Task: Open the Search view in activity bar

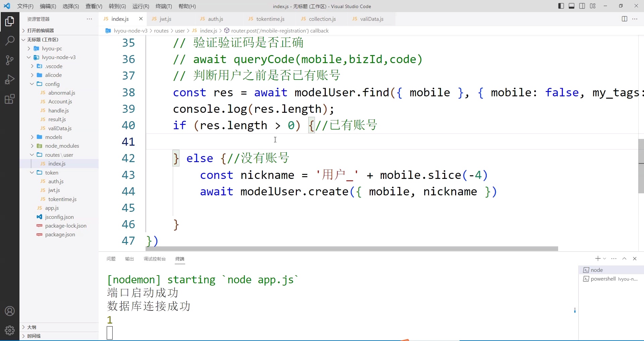Action: coord(10,41)
